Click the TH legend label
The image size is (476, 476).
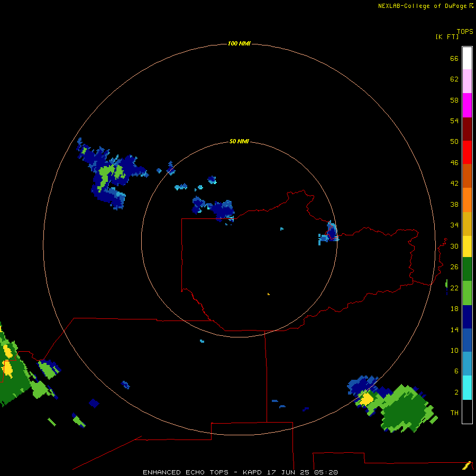[x=454, y=413]
